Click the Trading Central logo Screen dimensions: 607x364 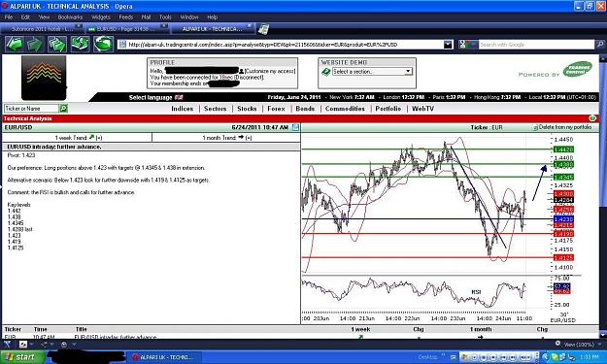point(578,69)
